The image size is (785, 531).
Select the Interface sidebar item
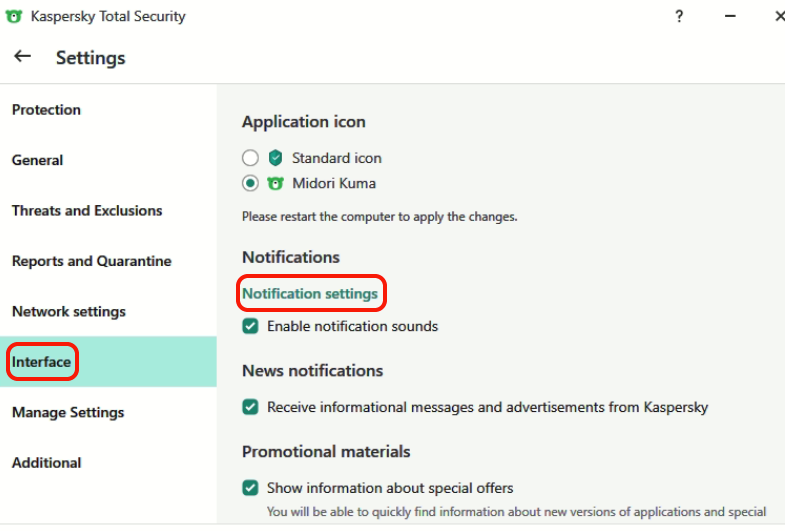click(42, 362)
